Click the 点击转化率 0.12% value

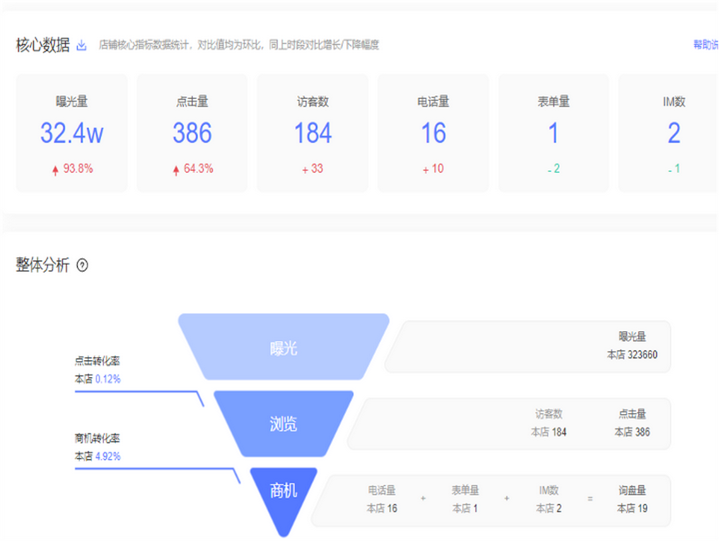pos(108,380)
